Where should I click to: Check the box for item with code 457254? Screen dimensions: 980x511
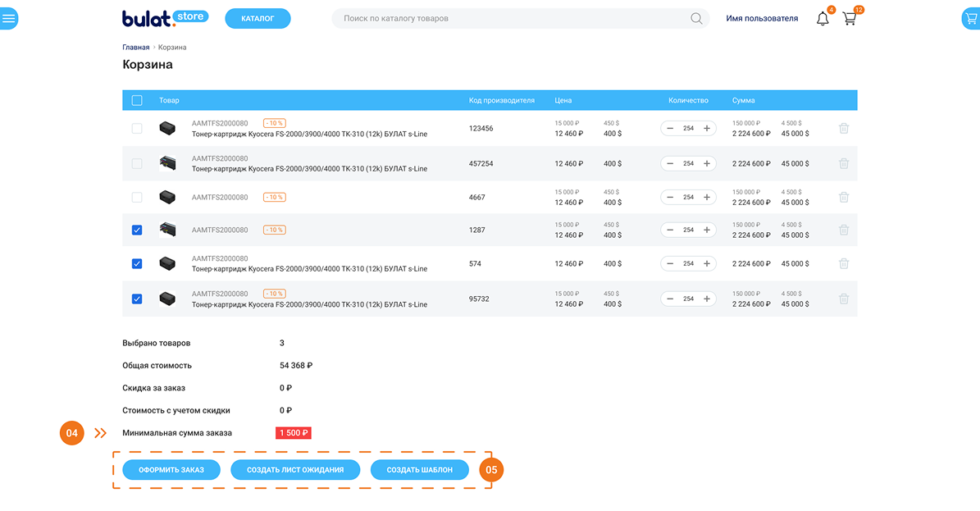pos(137,164)
